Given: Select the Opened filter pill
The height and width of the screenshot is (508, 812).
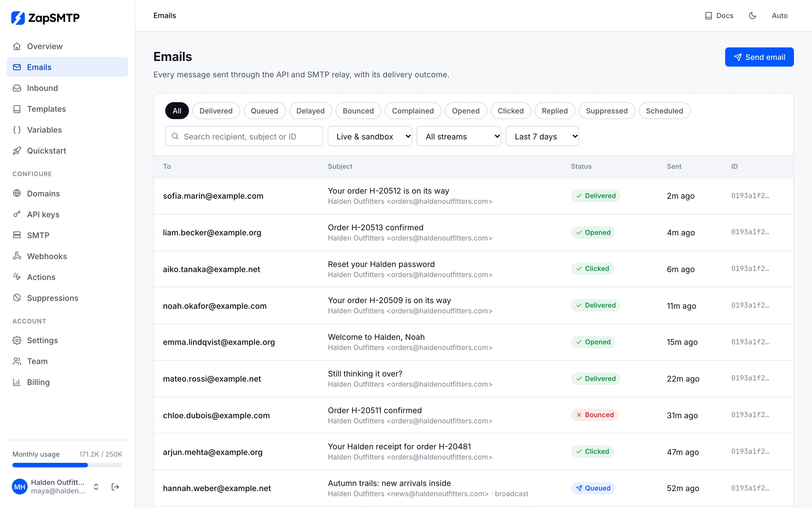Looking at the screenshot, I should click(x=466, y=111).
